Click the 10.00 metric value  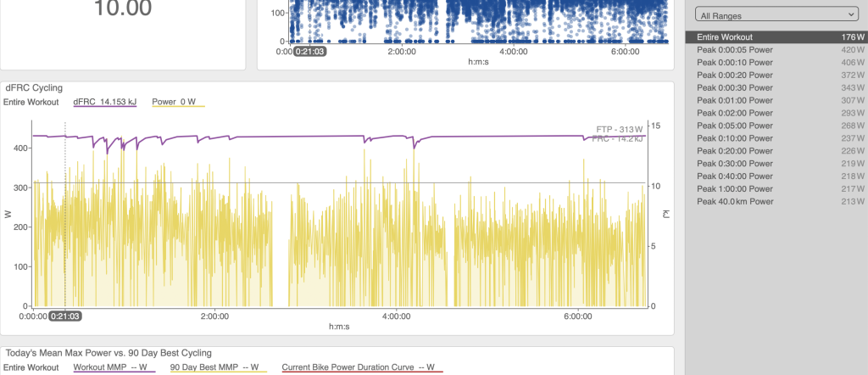(122, 8)
